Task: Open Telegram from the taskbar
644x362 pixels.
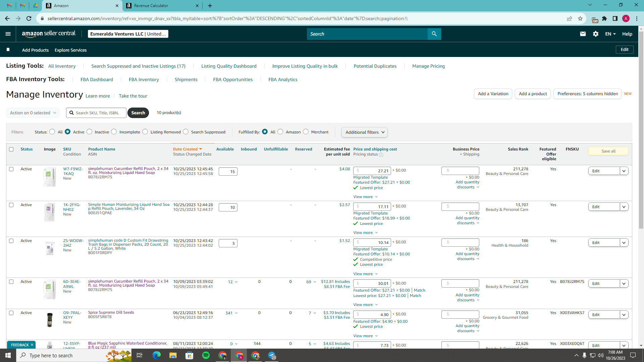Action: pos(272,355)
